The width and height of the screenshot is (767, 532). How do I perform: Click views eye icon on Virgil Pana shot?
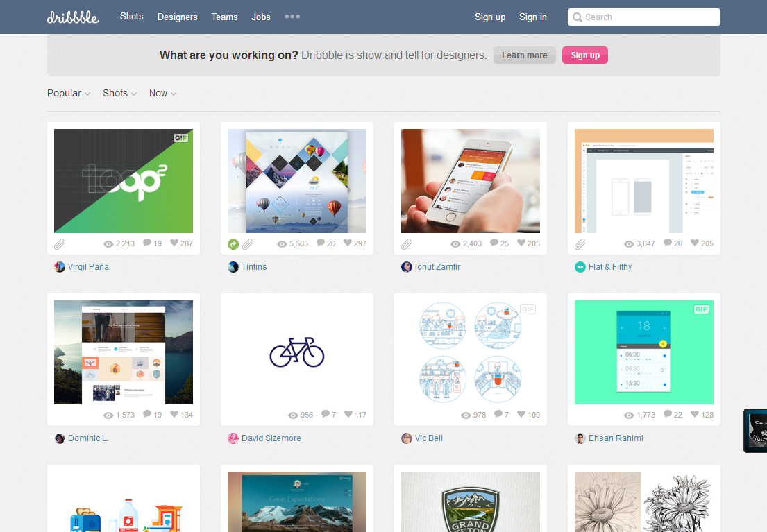[x=108, y=243]
